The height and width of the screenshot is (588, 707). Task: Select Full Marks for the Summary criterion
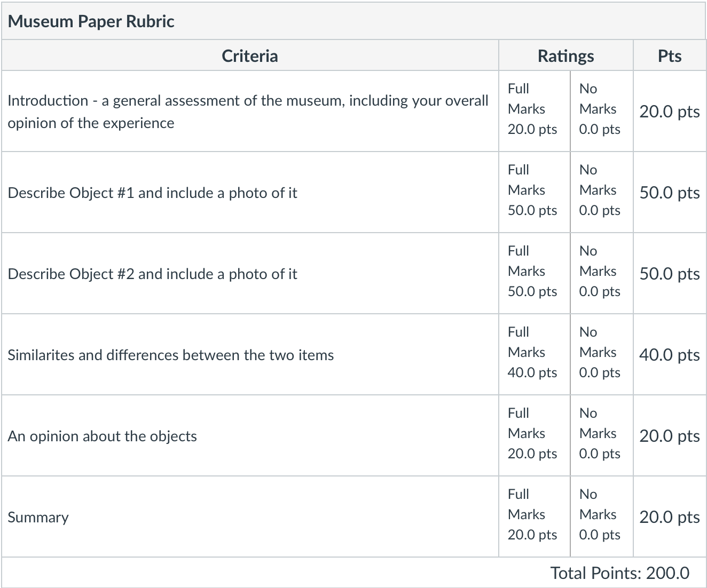click(533, 515)
